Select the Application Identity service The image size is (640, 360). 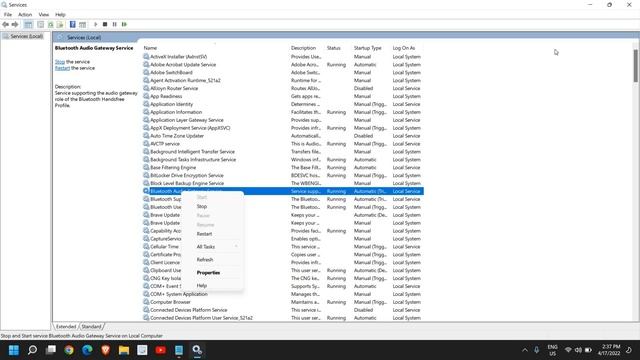click(171, 104)
